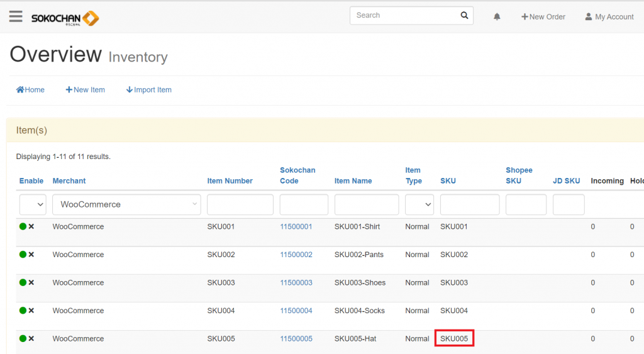Screen dimensions: 644x354
Task: Sort by JD SKU column
Action: tap(567, 180)
